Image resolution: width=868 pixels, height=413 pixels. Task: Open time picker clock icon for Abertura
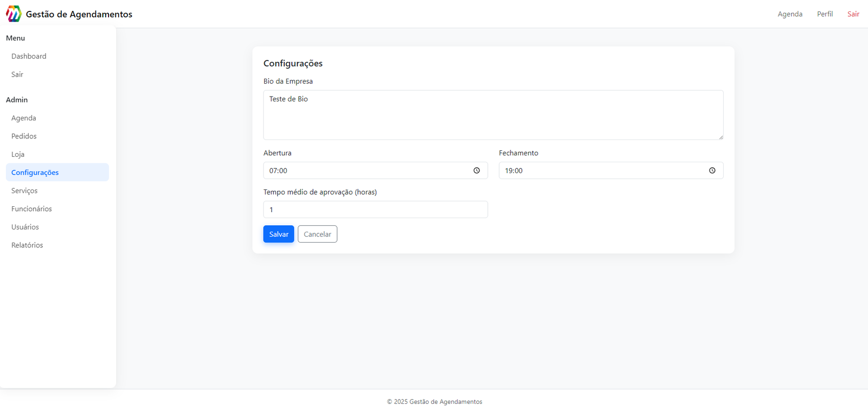click(476, 170)
